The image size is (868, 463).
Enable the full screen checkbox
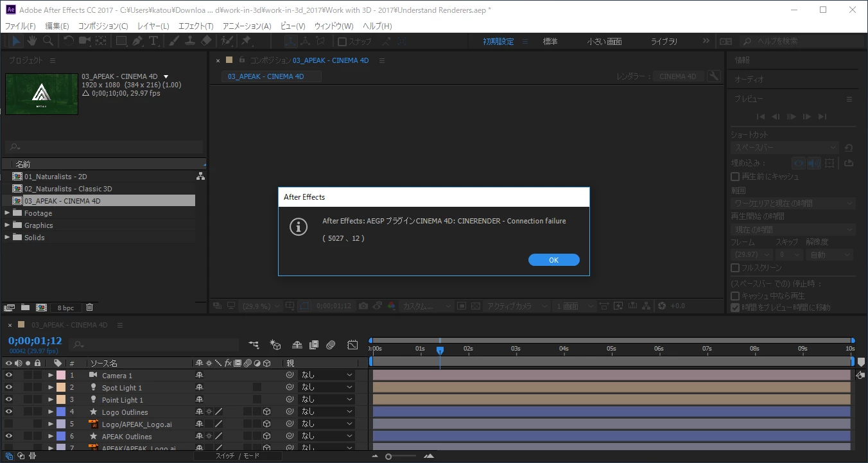coord(735,268)
